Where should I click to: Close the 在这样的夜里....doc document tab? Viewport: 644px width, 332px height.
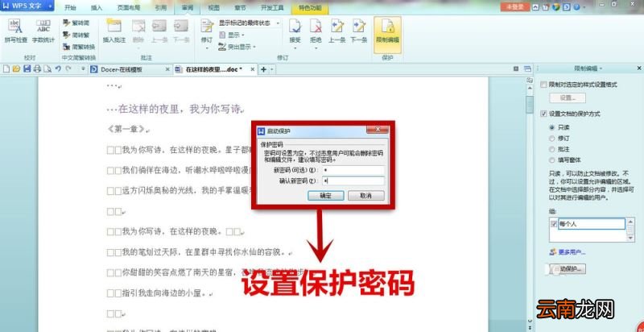tap(252, 69)
